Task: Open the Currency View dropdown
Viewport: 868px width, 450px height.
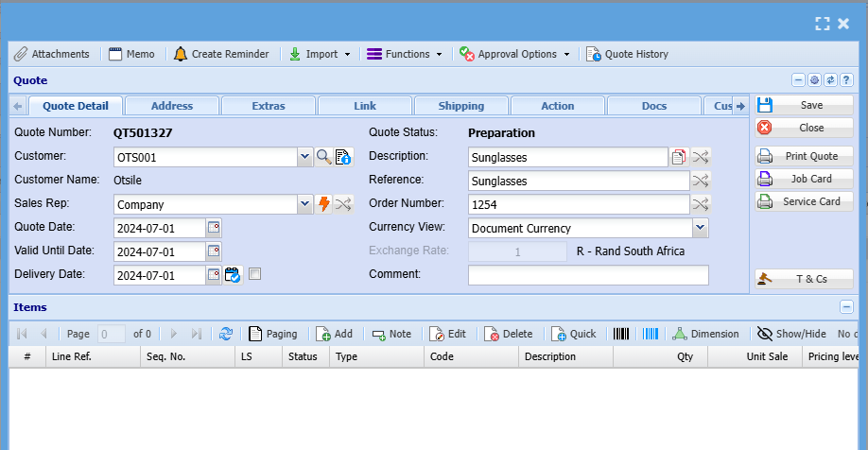Action: point(700,228)
